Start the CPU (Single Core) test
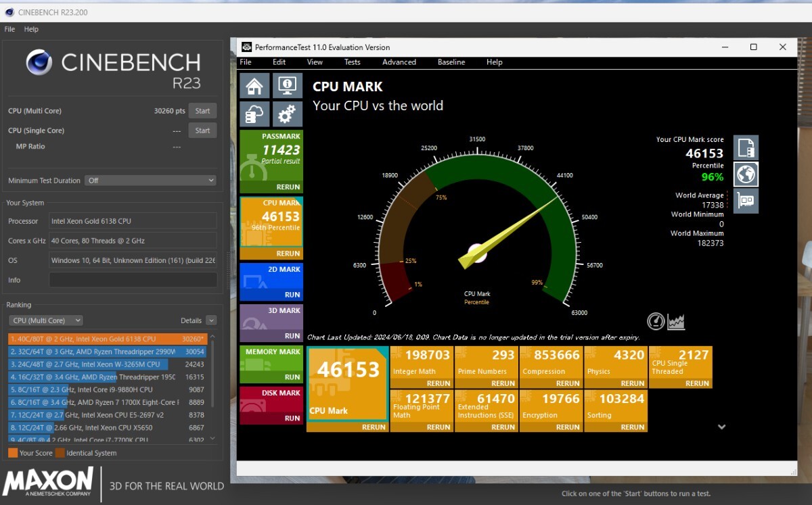 (x=202, y=130)
